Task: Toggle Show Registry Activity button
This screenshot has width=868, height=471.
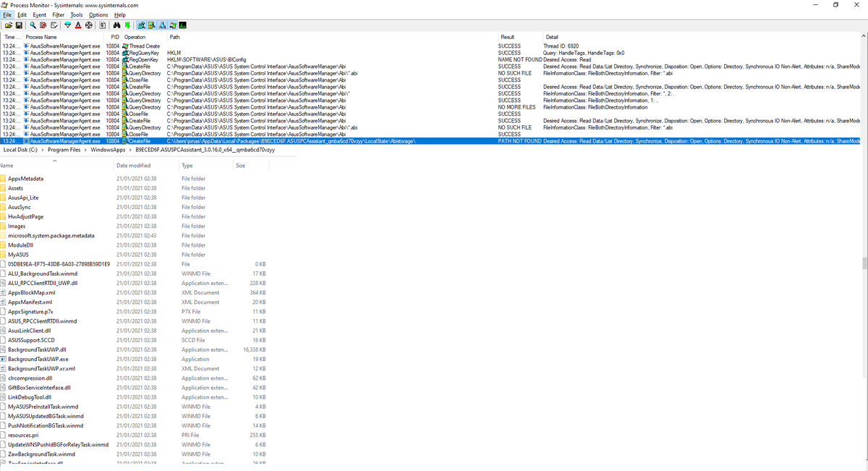Action: pyautogui.click(x=141, y=25)
